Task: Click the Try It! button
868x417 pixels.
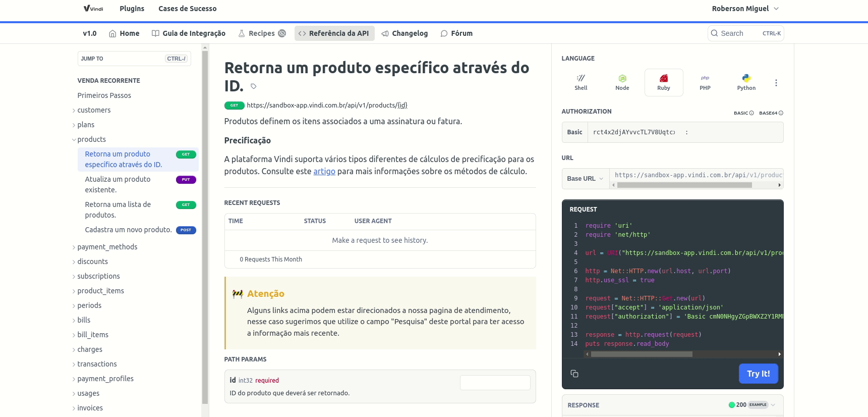Action: click(759, 374)
